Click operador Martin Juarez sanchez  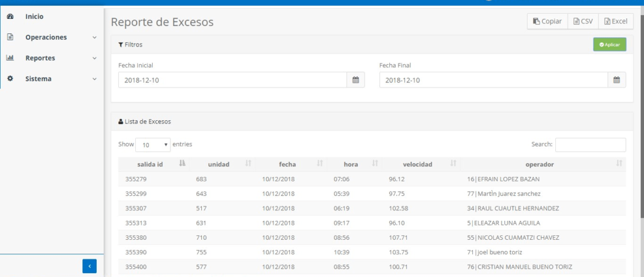(x=504, y=193)
